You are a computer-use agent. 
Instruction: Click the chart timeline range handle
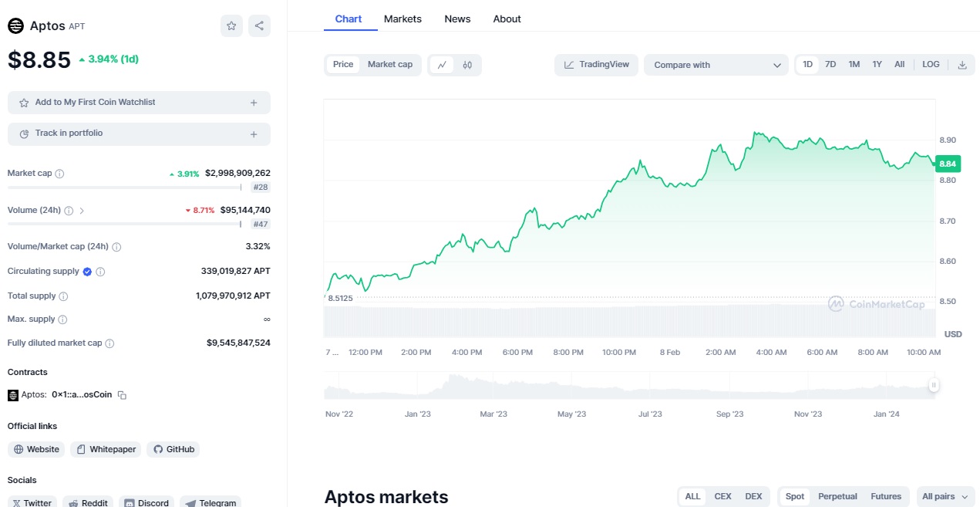(934, 385)
